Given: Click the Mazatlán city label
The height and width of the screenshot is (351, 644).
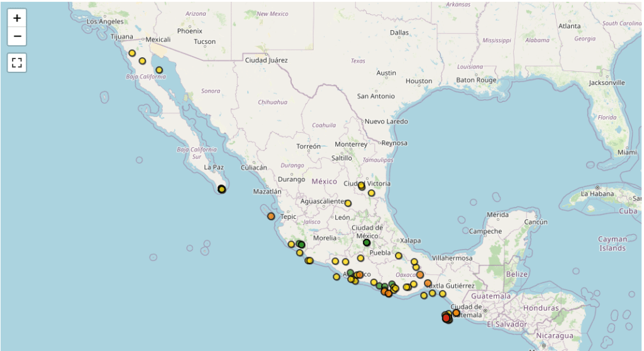Looking at the screenshot, I should coord(267,191).
